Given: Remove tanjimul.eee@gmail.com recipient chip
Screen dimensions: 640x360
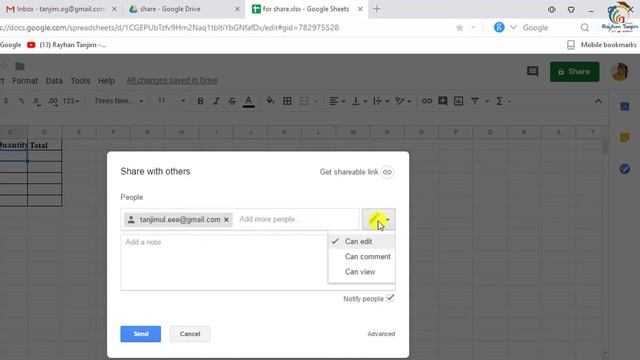Looking at the screenshot, I should pyautogui.click(x=226, y=220).
